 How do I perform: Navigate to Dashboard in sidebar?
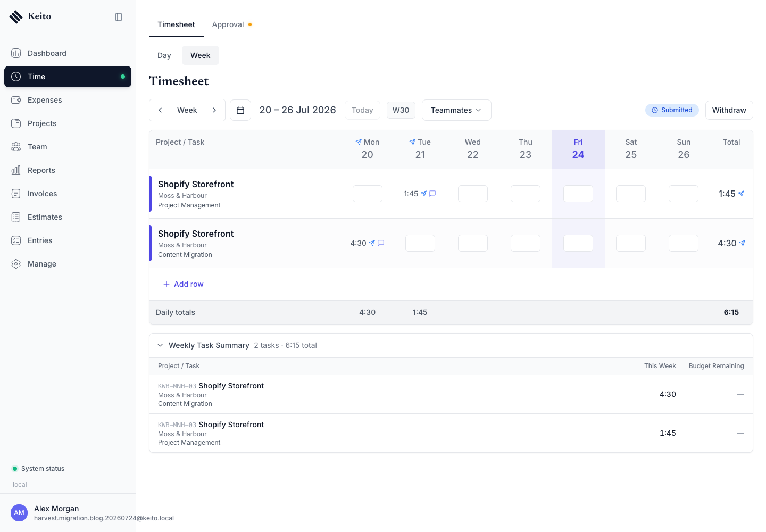[x=68, y=53]
